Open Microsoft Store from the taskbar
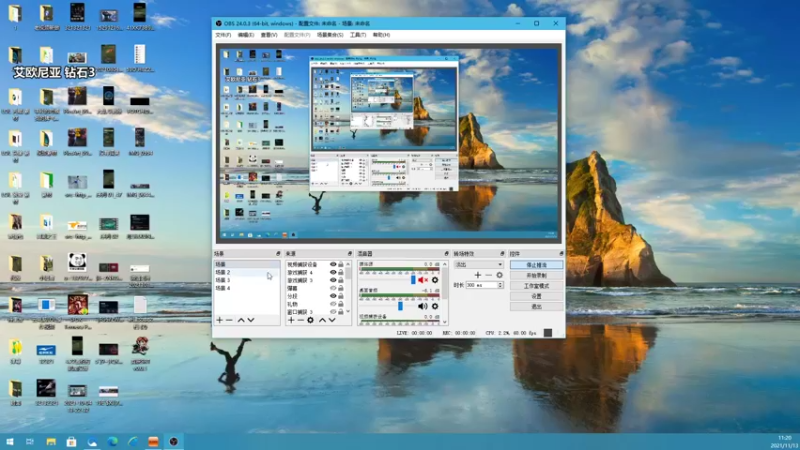This screenshot has height=450, width=800. point(71,441)
